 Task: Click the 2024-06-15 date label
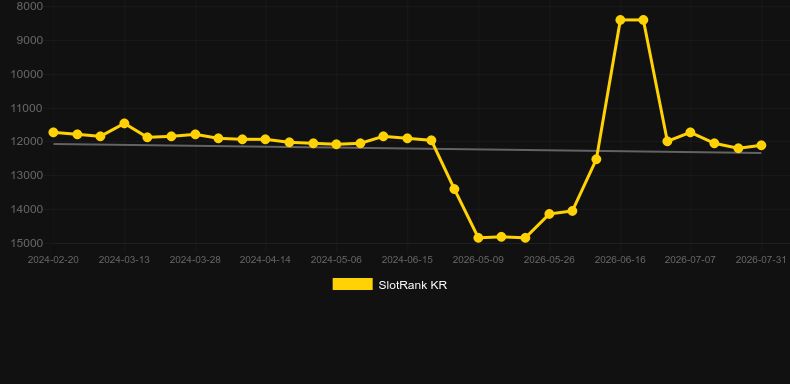click(x=407, y=260)
